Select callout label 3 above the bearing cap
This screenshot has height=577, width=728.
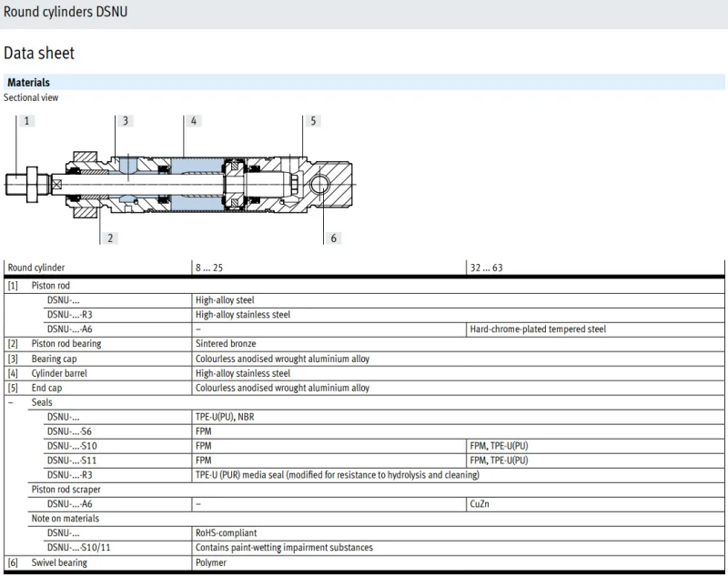coord(126,120)
